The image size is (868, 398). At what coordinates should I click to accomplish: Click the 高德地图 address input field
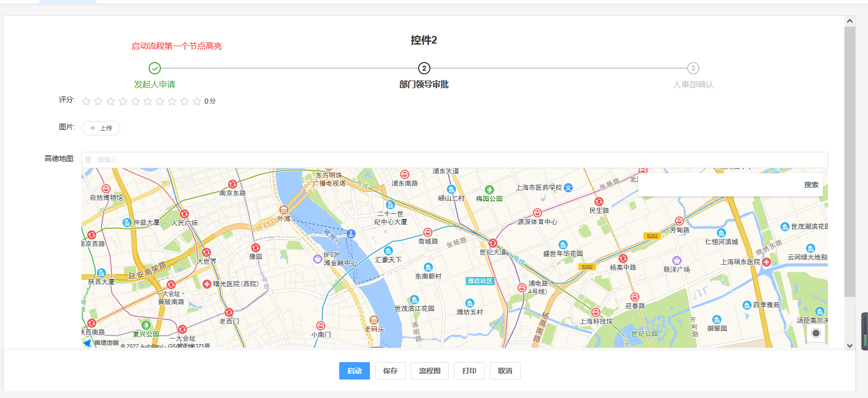pyautogui.click(x=454, y=160)
